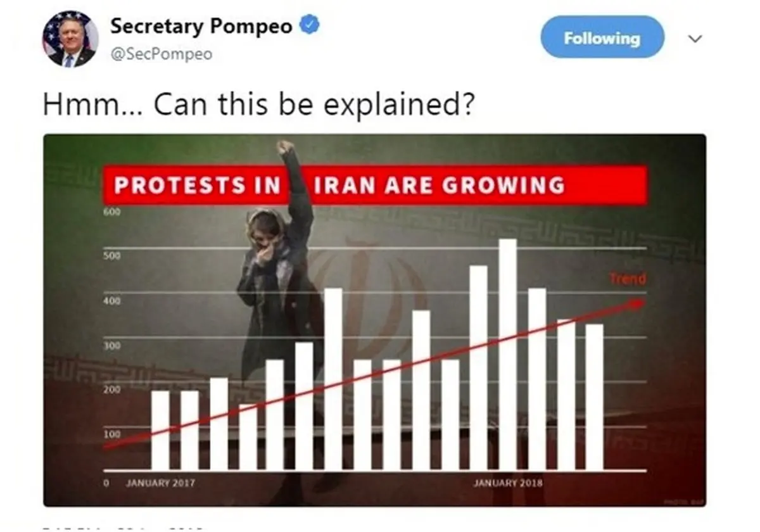Screen dimensions: 760x532
Task: Click the 'IRAN ARE GROWING' banner text
Action: click(439, 186)
